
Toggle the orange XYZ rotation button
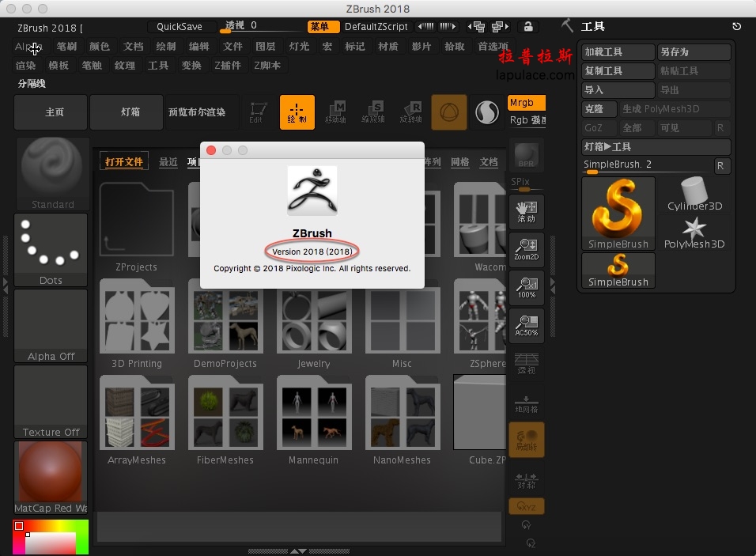pos(526,506)
